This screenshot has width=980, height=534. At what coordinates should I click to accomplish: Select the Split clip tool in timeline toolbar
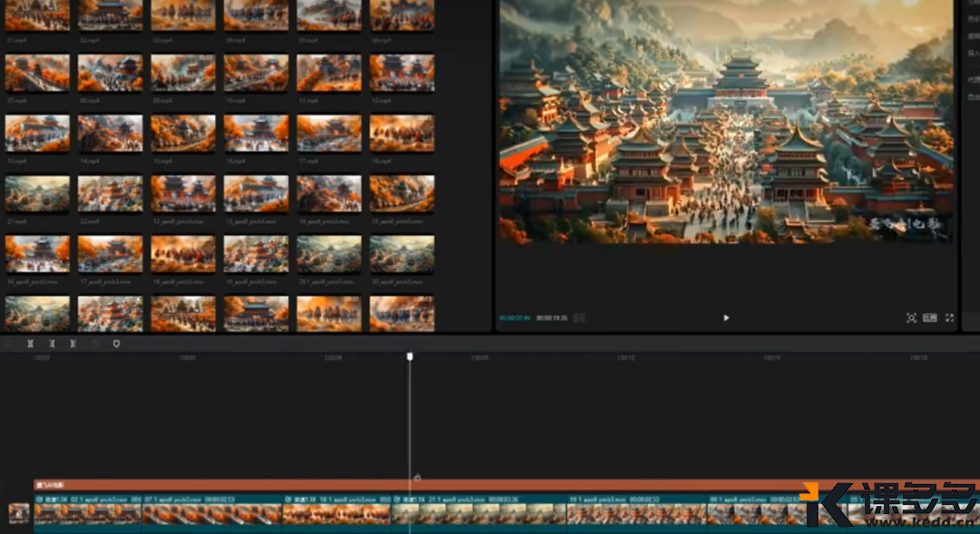click(30, 344)
